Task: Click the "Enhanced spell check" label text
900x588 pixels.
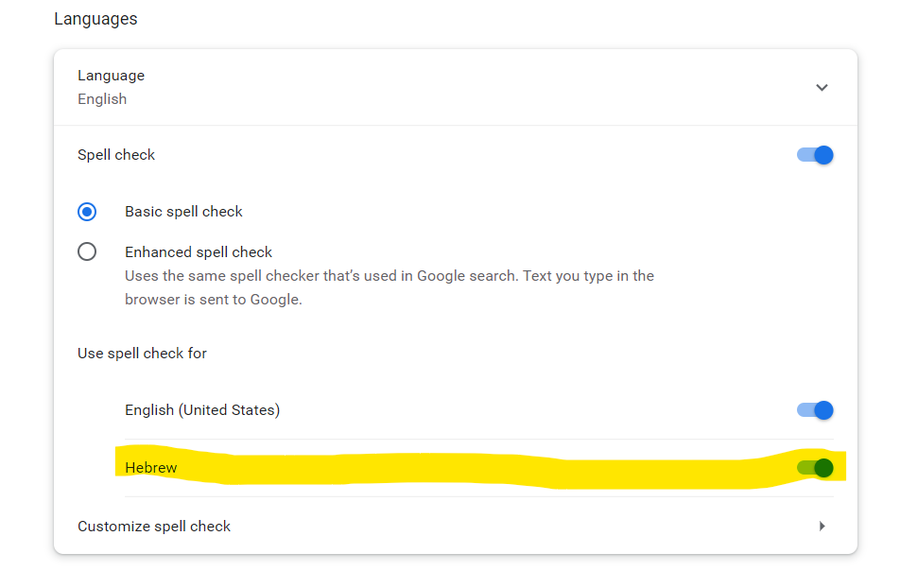Action: pos(199,252)
